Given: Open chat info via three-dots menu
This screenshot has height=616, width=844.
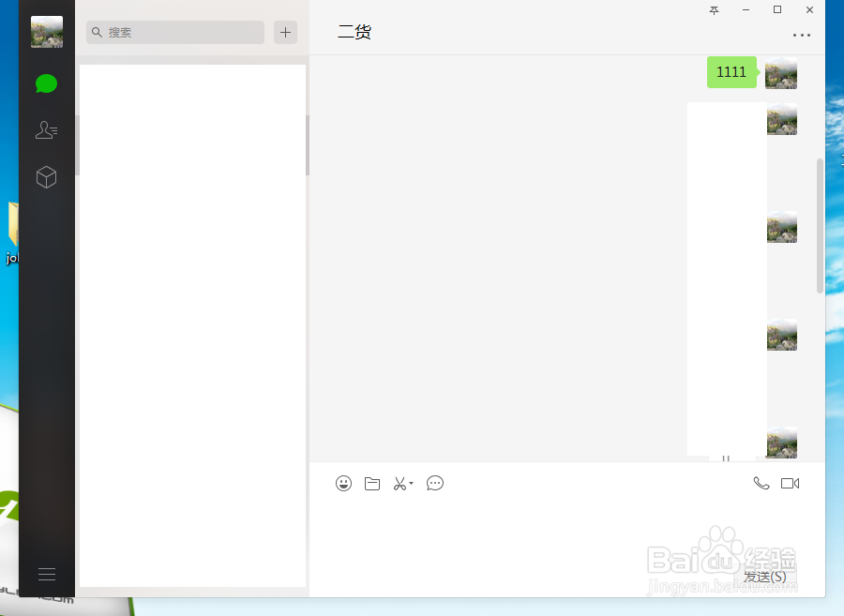Looking at the screenshot, I should (802, 35).
